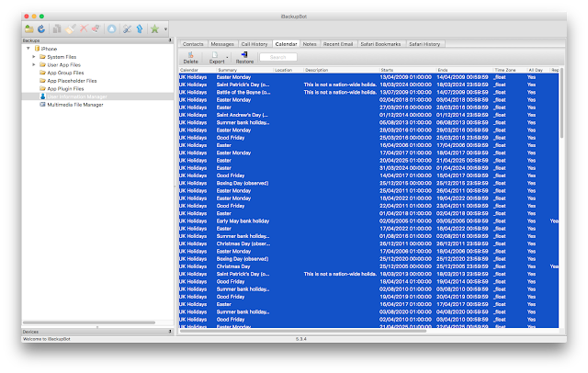The height and width of the screenshot is (373, 588).
Task: Click the eraser icon next to the red X
Action: click(x=96, y=28)
